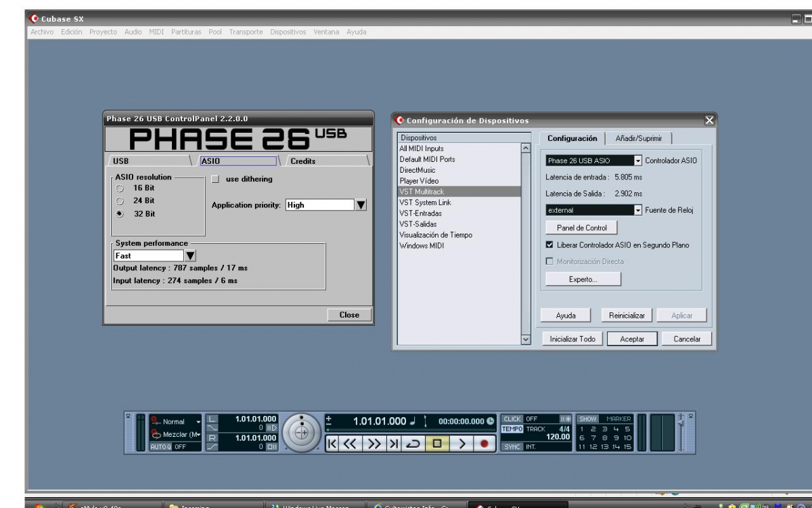Viewport: 812px width, 508px height.
Task: Click the rewind button on transport
Action: click(350, 444)
